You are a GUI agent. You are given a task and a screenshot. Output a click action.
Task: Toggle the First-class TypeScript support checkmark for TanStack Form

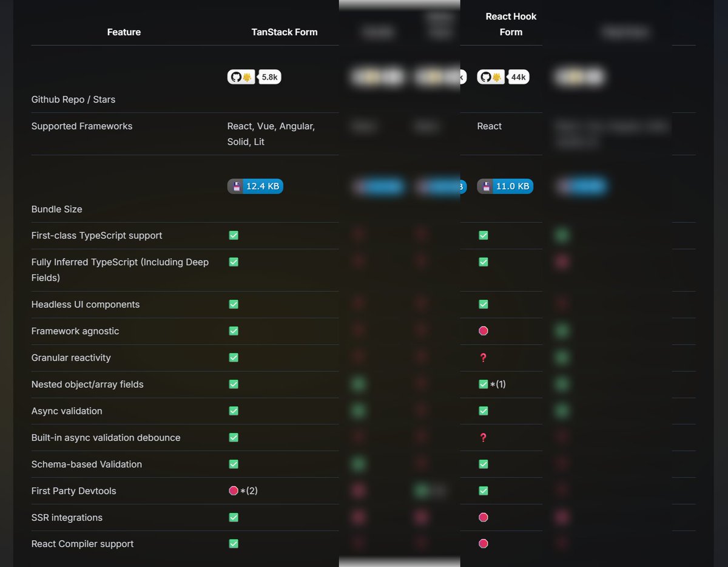(x=234, y=235)
